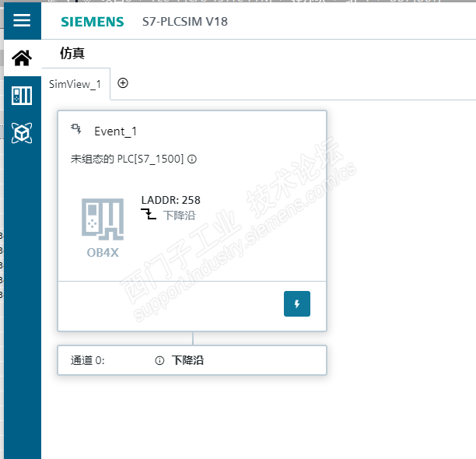Click the info icon next to PLC[S7_1500]

click(192, 159)
